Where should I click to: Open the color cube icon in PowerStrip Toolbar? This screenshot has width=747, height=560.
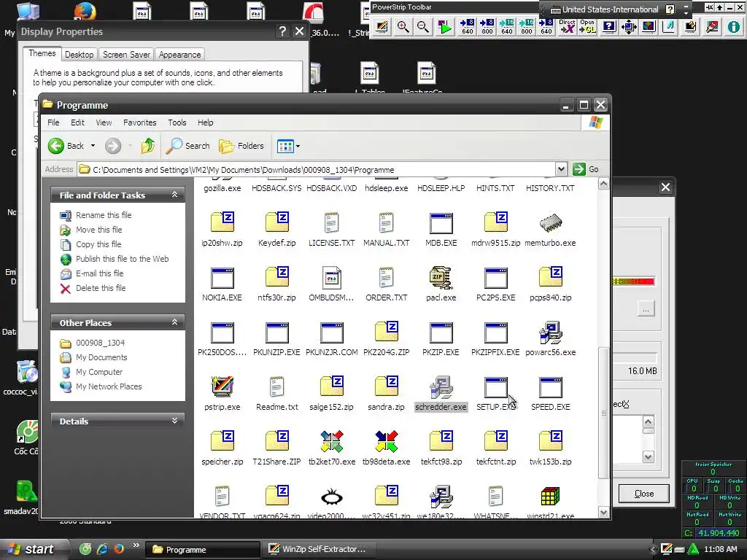(649, 27)
